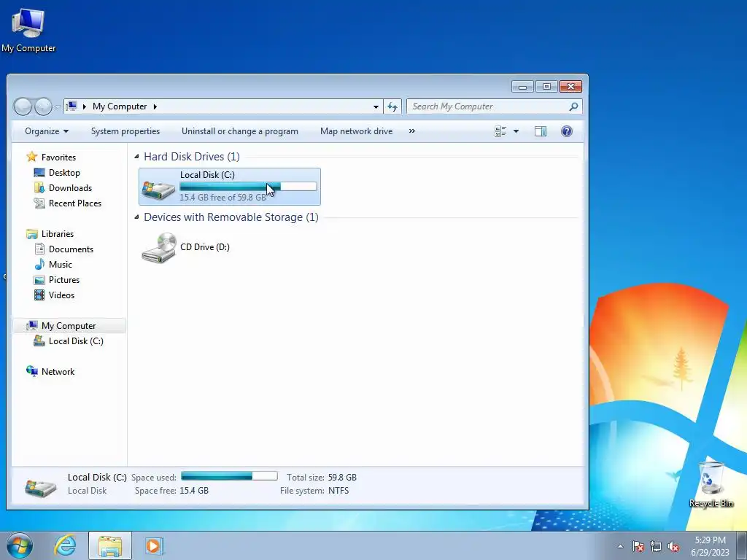The height and width of the screenshot is (560, 747).
Task: Select Desktop under Favorites
Action: click(x=64, y=172)
